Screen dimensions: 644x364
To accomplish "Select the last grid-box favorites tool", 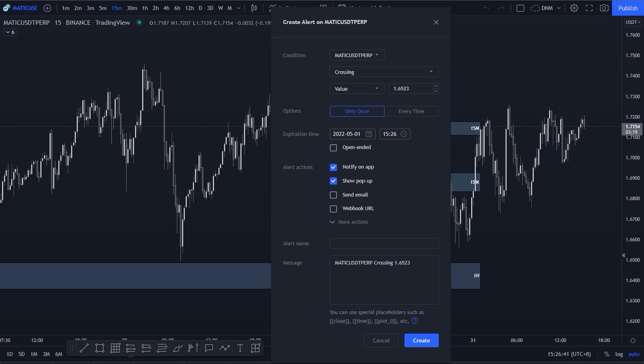I will click(255, 348).
